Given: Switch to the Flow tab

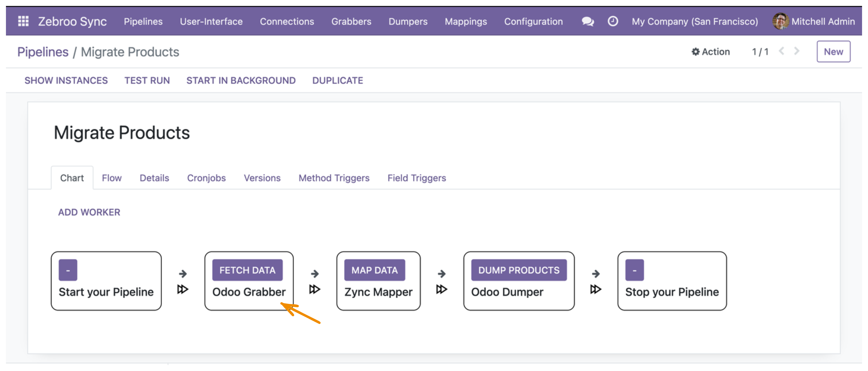Looking at the screenshot, I should coord(112,178).
